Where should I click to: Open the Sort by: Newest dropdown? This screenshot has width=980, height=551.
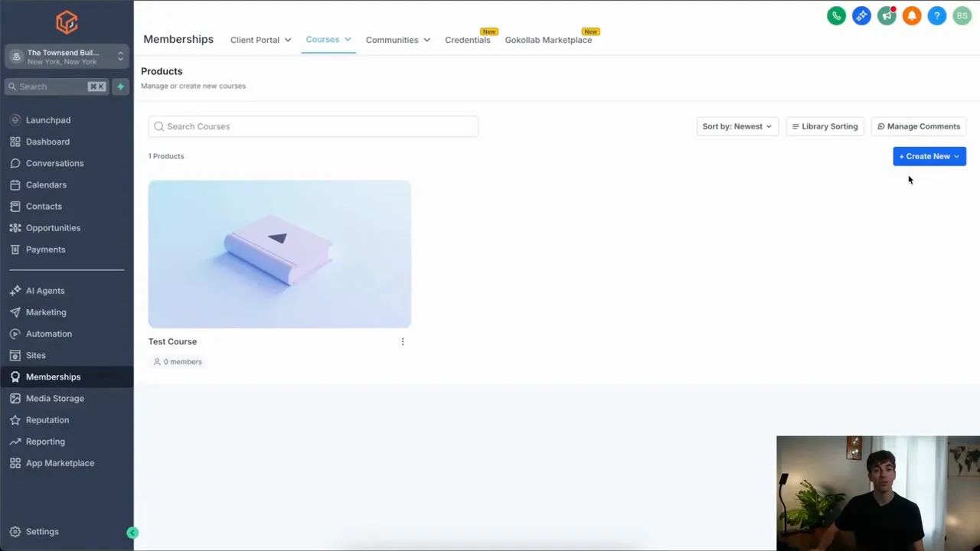pos(737,126)
